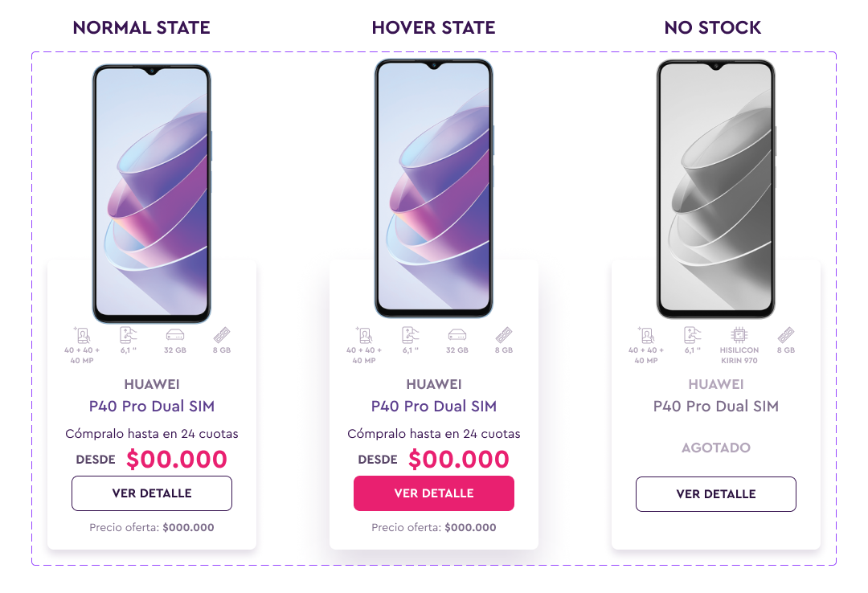The image size is (868, 593).
Task: Click the camera icon in the normal state card
Action: coord(82,335)
